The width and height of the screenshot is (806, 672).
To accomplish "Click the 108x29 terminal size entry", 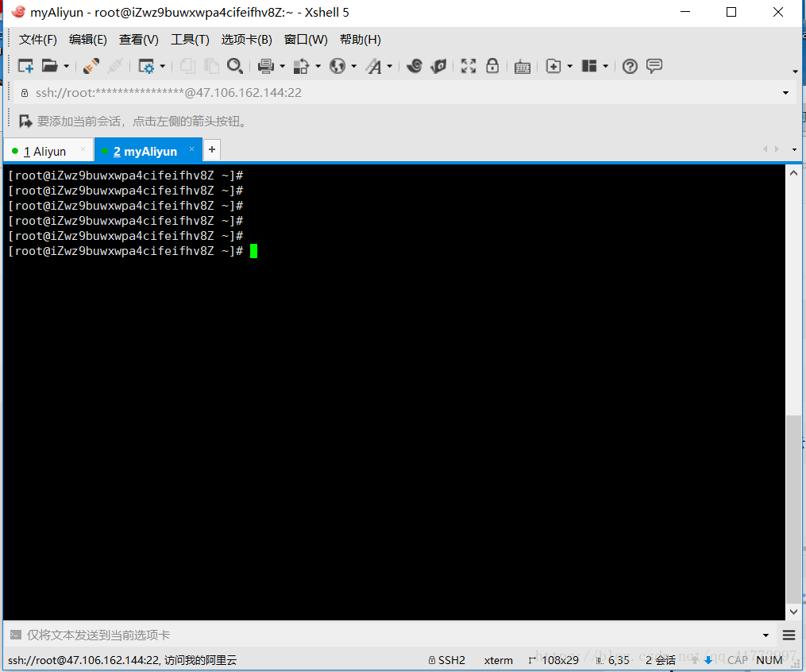I will click(x=553, y=660).
